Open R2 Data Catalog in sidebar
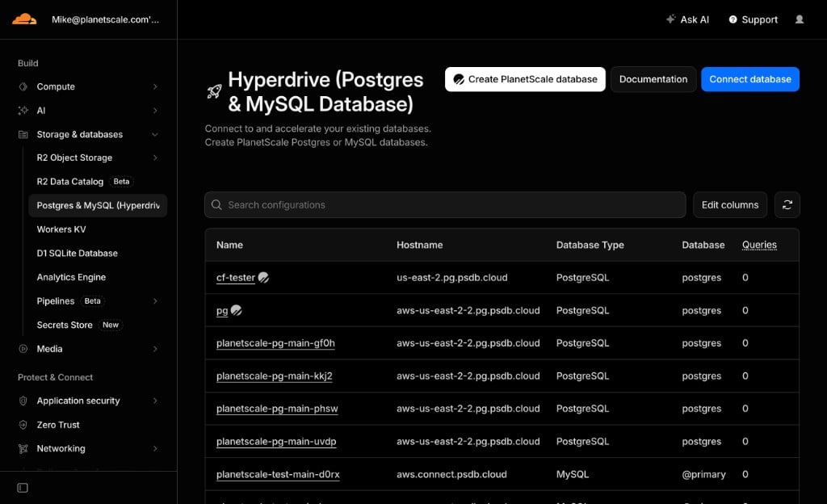The image size is (827, 504). click(70, 182)
